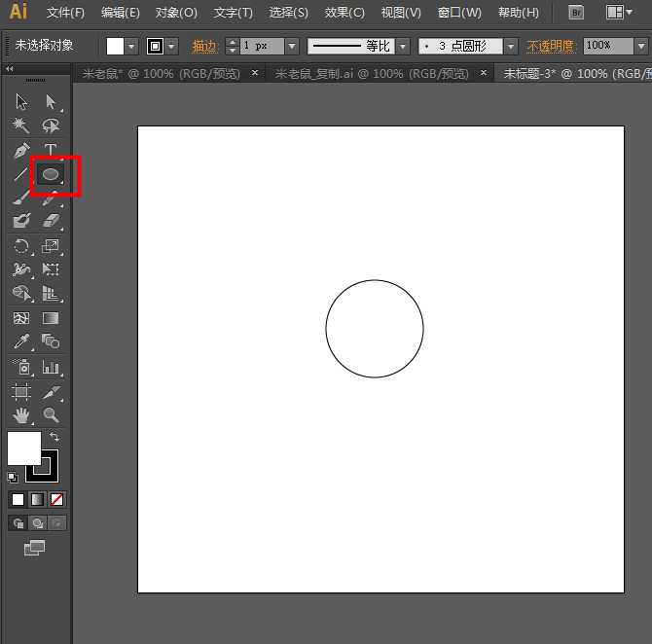The height and width of the screenshot is (644, 652).
Task: Open the workspace arrangement dropdown
Action: pyautogui.click(x=619, y=13)
